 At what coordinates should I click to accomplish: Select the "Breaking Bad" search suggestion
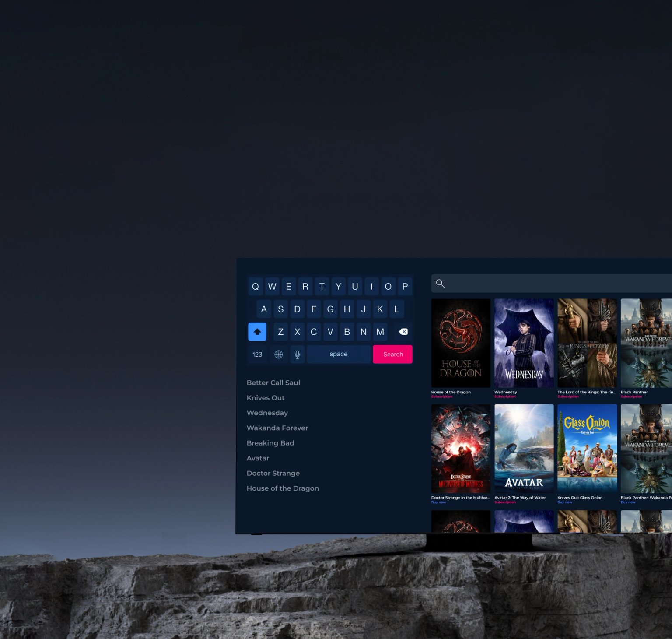(270, 443)
